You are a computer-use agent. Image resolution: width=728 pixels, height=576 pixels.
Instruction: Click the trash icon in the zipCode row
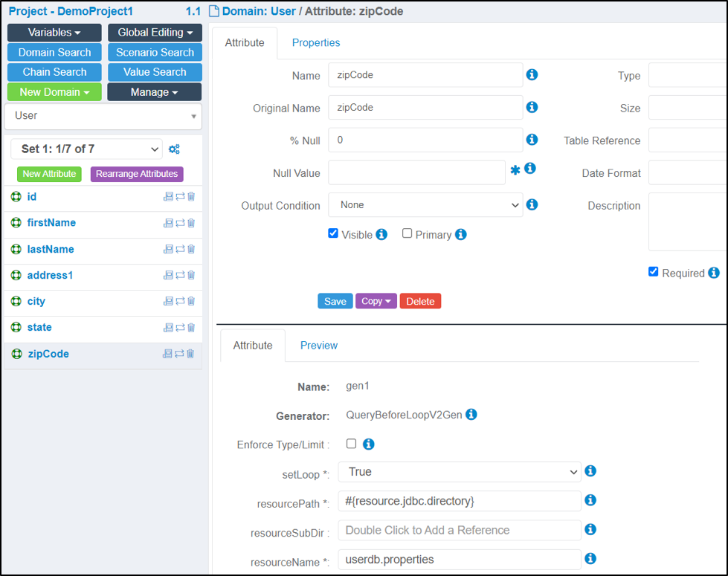[190, 354]
